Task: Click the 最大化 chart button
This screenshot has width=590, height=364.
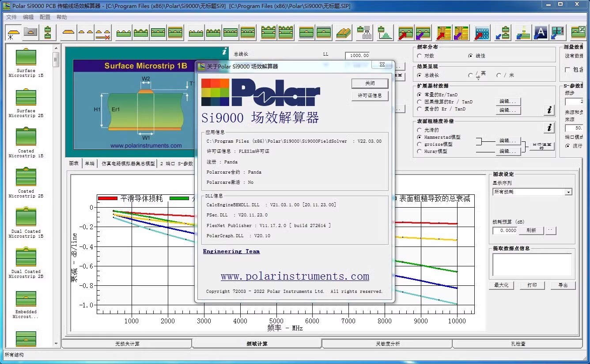Action: point(501,285)
